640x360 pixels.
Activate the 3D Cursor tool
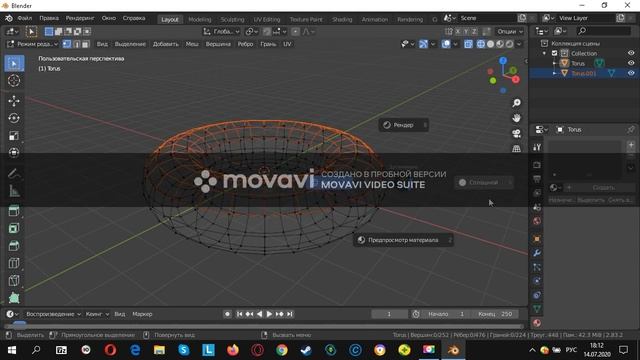coord(14,81)
